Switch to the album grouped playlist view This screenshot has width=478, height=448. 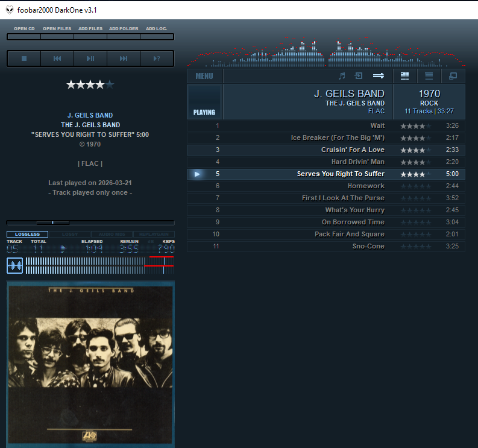(404, 76)
